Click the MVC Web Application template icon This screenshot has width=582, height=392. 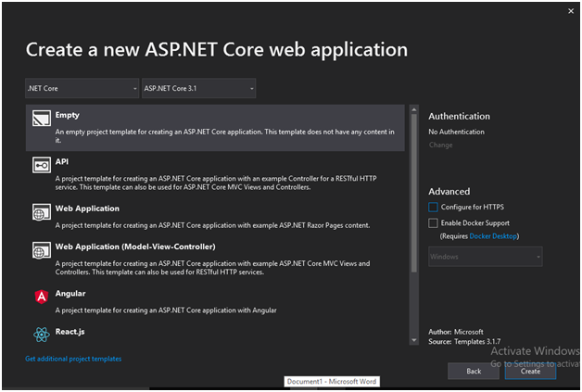pos(42,250)
